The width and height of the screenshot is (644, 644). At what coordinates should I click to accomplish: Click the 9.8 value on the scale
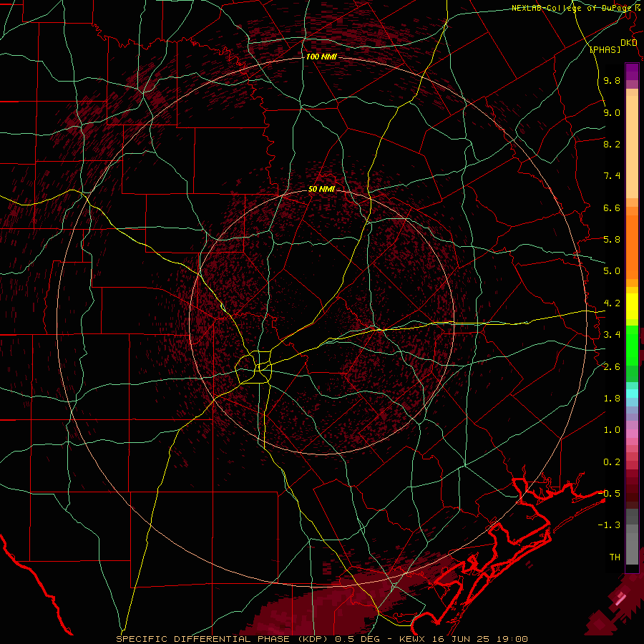612,80
